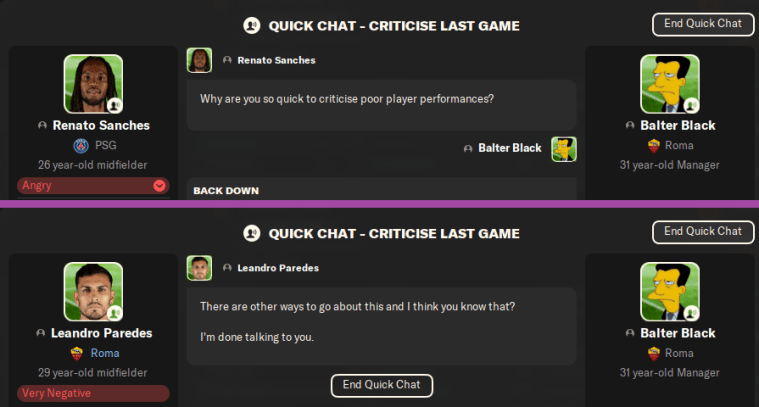
Task: Click the Roma link under Leandro Paredes
Action: click(x=104, y=353)
